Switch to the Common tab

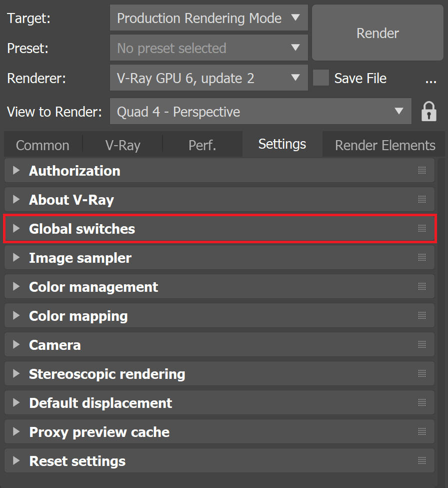point(42,145)
